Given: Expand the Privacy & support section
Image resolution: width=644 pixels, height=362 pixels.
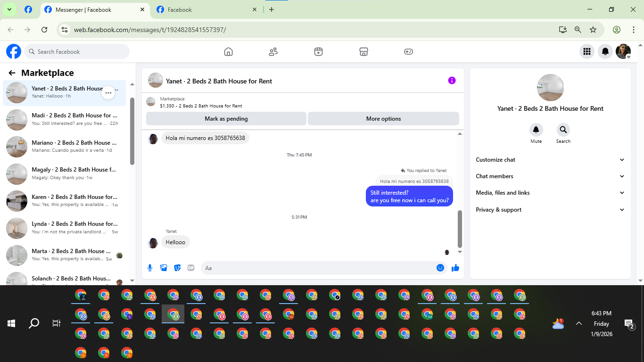Looking at the screenshot, I should 550,210.
